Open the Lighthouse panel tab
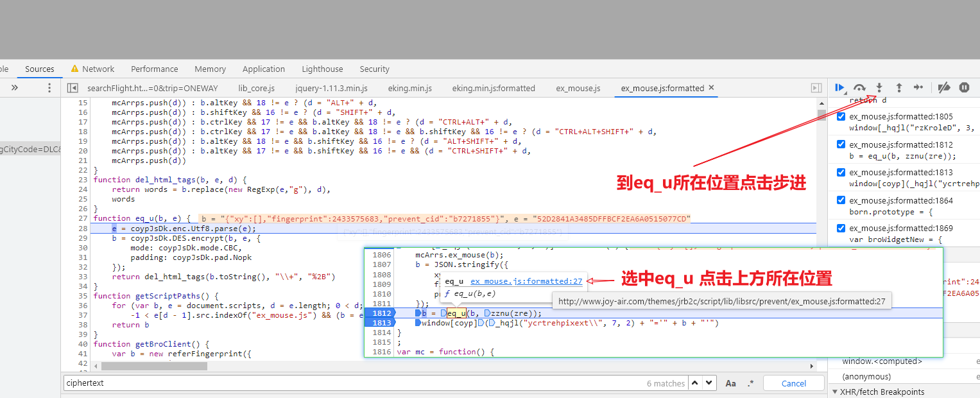980x398 pixels. [x=322, y=69]
